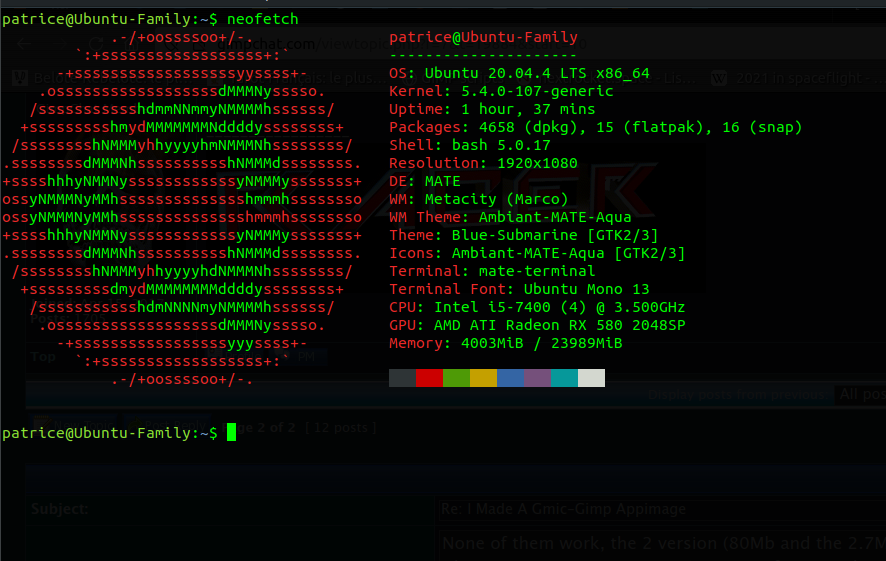This screenshot has height=561, width=886.
Task: Click the 'Uptime: 1 hour, 37 mins' line
Action: [x=492, y=109]
